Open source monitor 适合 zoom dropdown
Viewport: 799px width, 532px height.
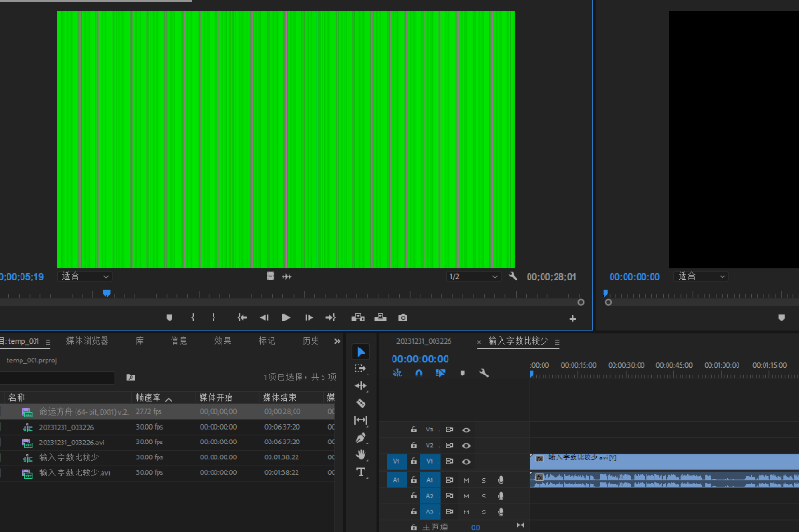click(85, 277)
